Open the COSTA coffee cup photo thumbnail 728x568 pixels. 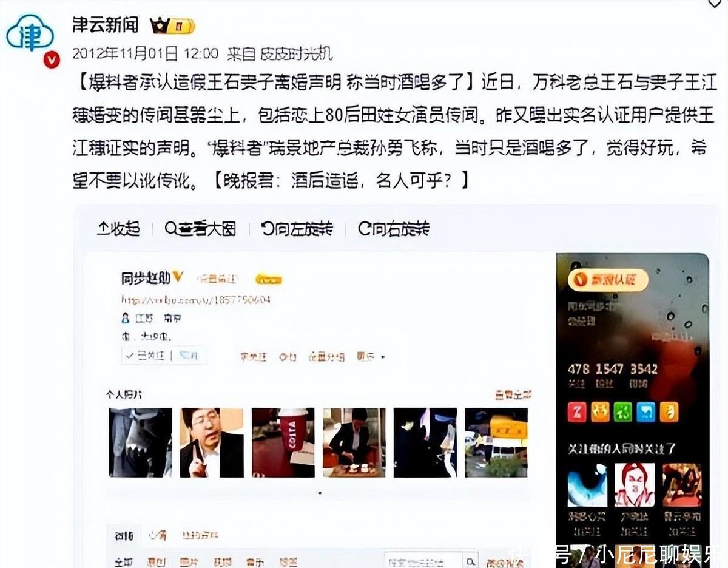click(x=283, y=442)
